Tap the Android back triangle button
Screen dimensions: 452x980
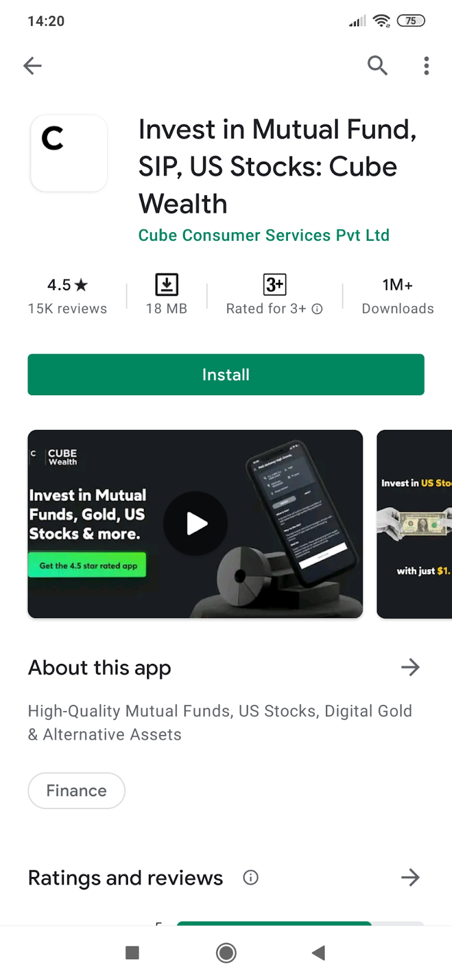click(318, 952)
